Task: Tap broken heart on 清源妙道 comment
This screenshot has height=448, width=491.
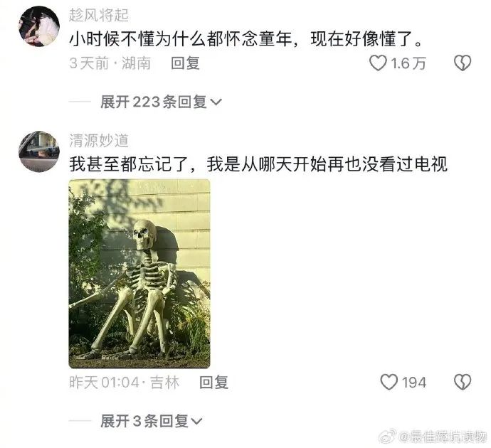Action: click(x=463, y=382)
